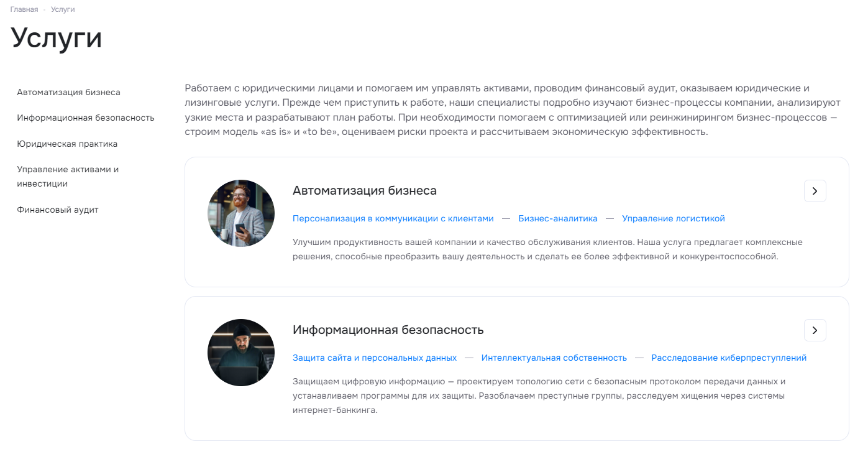
Task: Choose Финансовый аудит in the sidebar
Action: click(x=58, y=210)
